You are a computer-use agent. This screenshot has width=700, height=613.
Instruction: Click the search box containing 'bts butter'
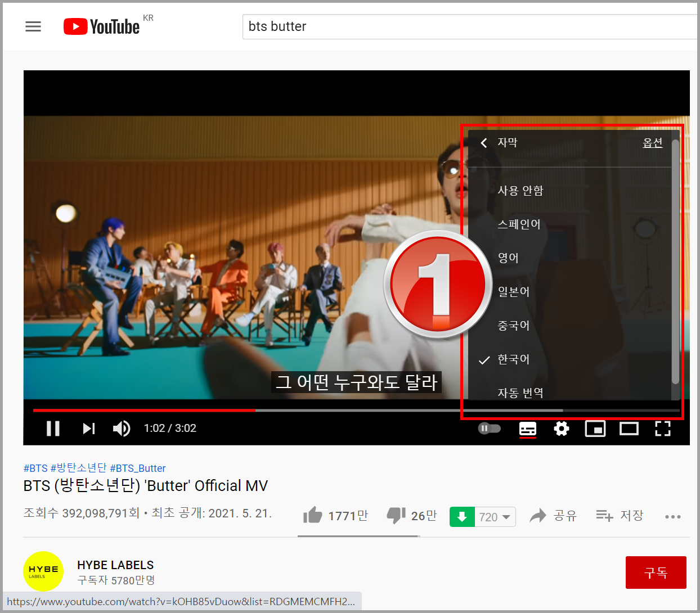click(470, 26)
